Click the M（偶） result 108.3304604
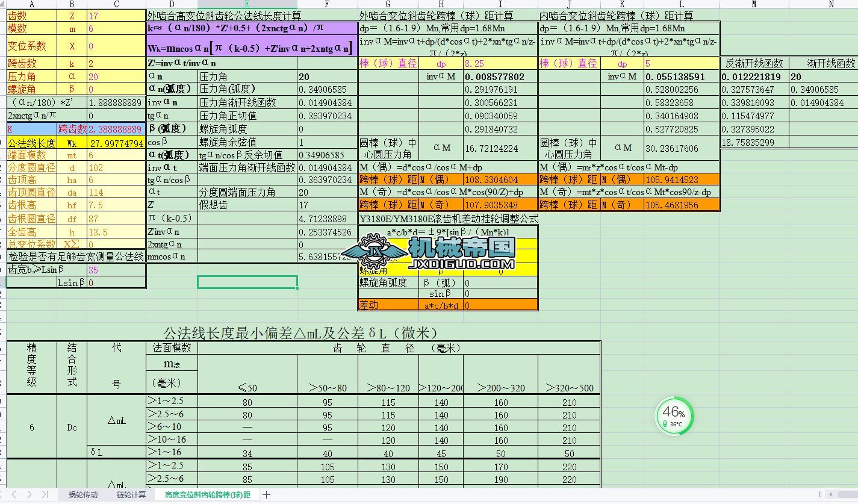The height and width of the screenshot is (504, 858). 500,179
